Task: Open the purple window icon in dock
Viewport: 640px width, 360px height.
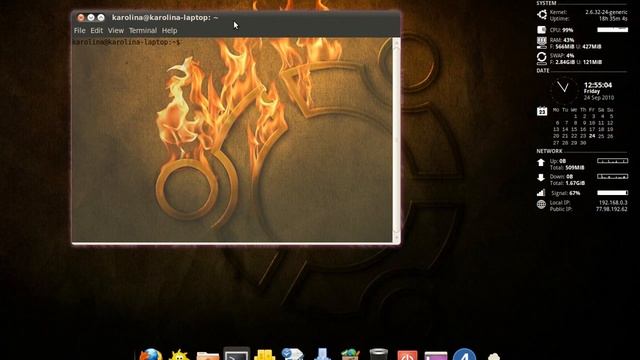Action: [436, 356]
